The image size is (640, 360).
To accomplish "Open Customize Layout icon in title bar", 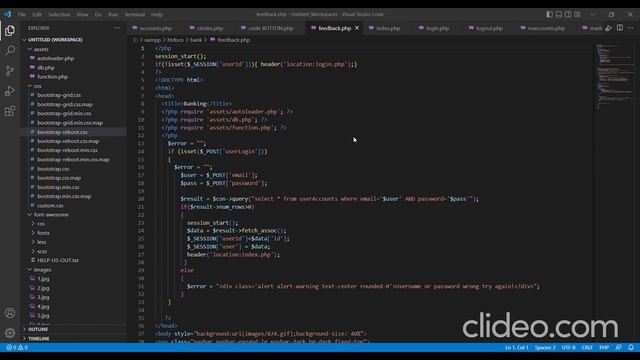I will click(x=577, y=14).
